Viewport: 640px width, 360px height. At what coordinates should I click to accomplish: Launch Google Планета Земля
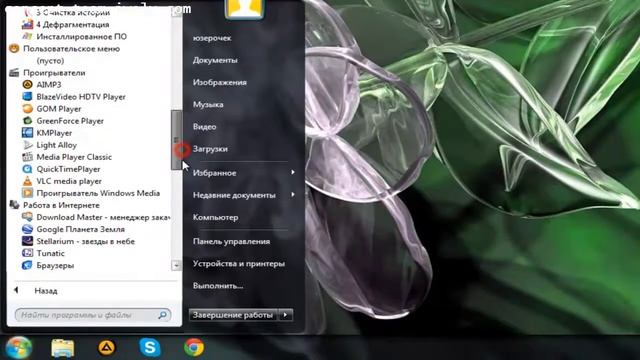click(80, 229)
